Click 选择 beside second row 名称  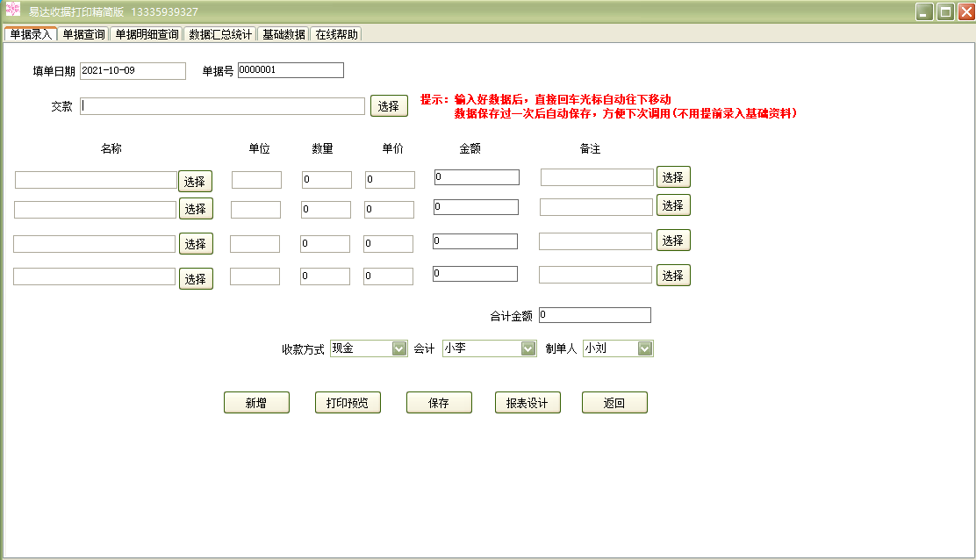(x=196, y=208)
